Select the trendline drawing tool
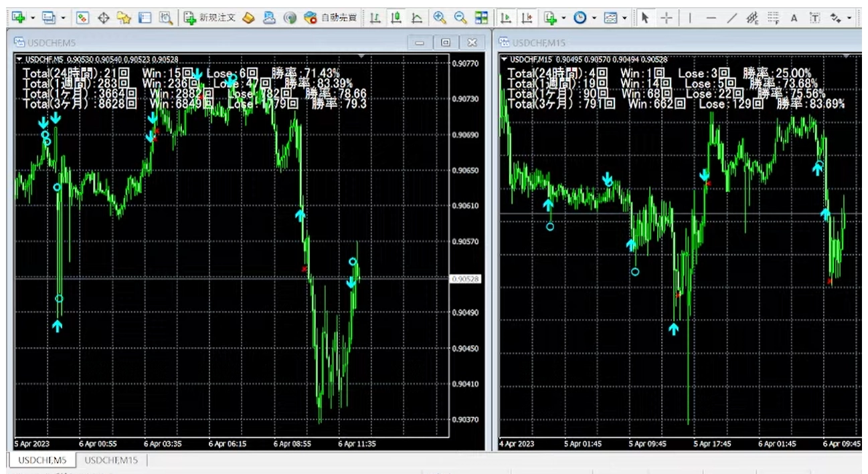 tap(731, 18)
